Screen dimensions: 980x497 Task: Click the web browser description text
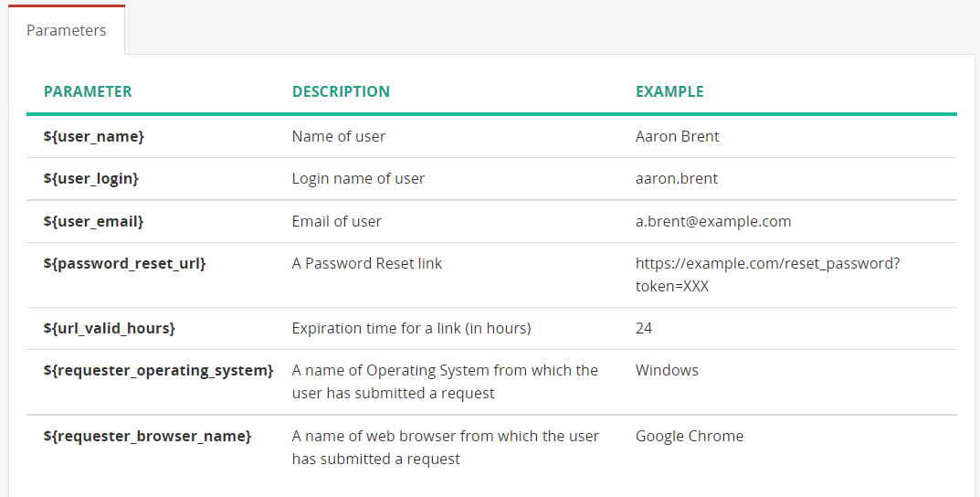click(x=446, y=447)
